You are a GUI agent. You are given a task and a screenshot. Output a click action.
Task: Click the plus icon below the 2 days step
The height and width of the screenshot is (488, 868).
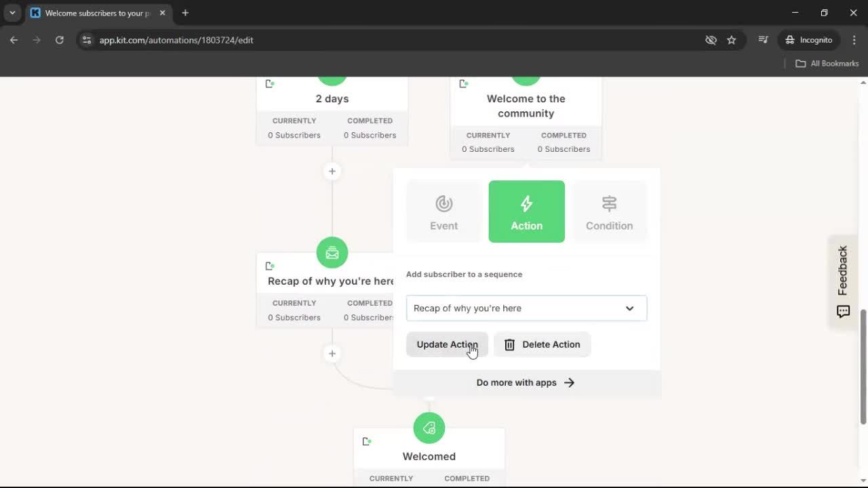point(332,171)
